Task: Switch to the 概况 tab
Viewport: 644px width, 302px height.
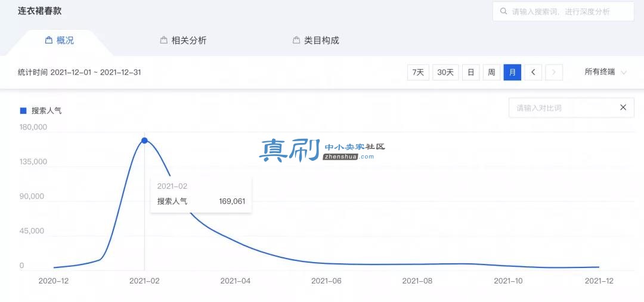Action: (60, 41)
